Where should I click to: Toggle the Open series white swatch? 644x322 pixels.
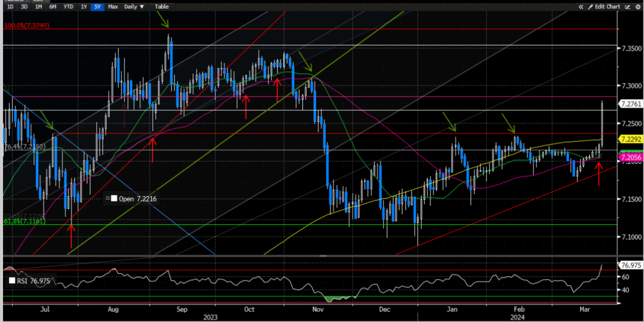[x=114, y=199]
